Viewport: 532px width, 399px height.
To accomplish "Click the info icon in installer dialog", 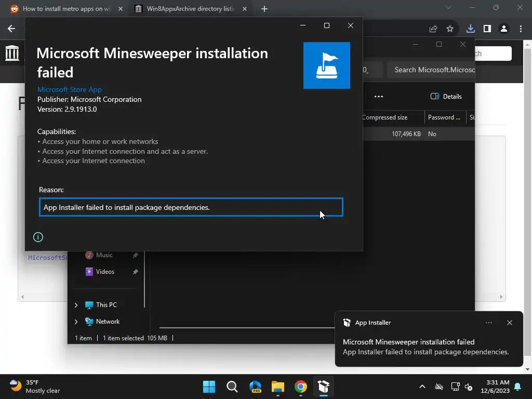I will 38,237.
